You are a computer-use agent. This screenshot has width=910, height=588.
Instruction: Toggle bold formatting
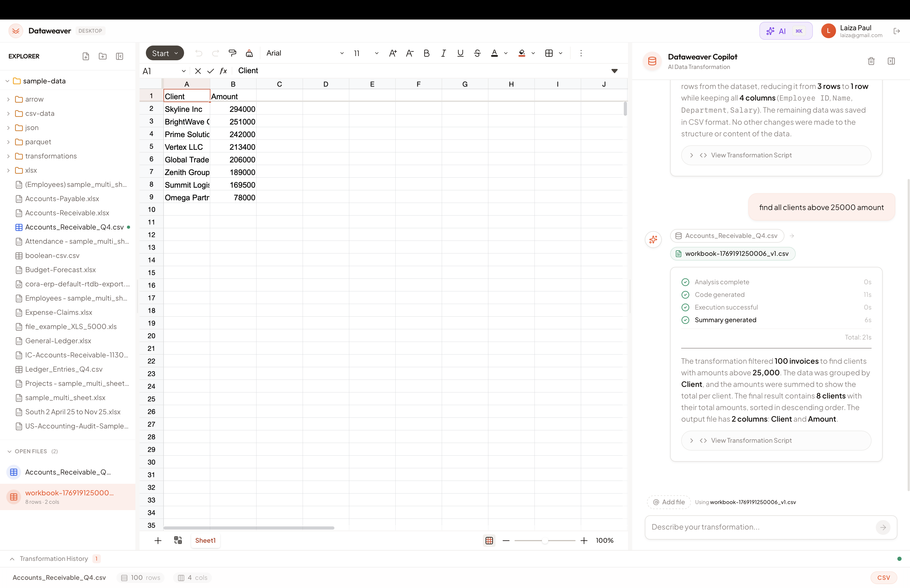pos(427,53)
